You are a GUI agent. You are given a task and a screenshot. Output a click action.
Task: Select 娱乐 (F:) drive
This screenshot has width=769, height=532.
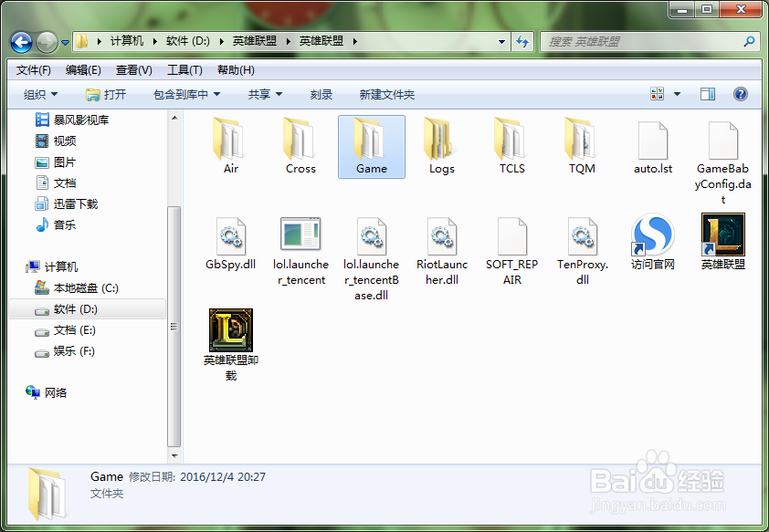point(65,351)
